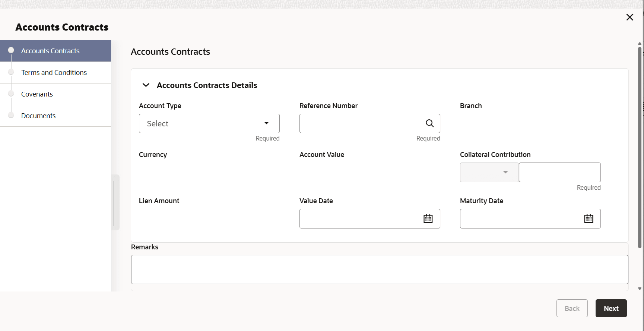The image size is (644, 331).
Task: Open the Covenants step
Action: tap(37, 94)
